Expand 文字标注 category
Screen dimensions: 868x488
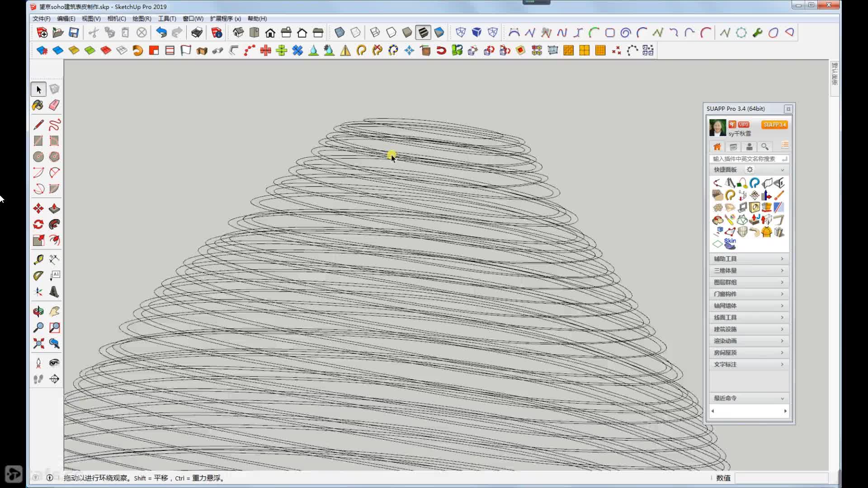(749, 364)
